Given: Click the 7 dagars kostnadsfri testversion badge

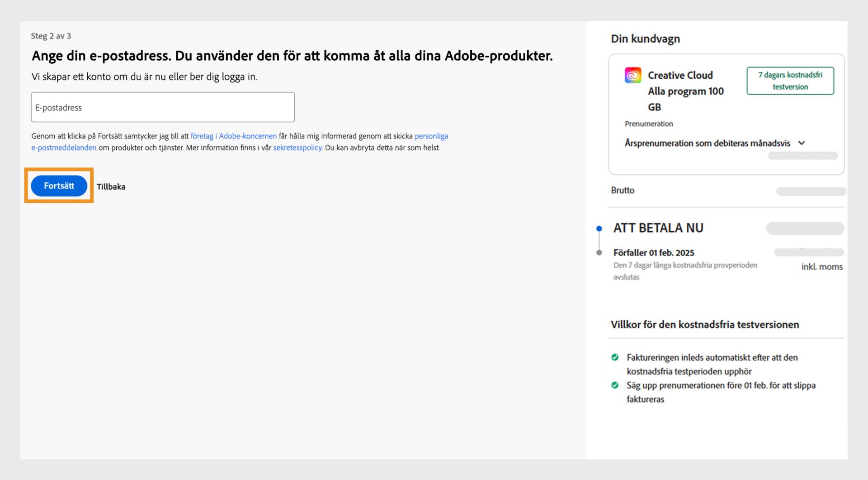Looking at the screenshot, I should tap(790, 81).
